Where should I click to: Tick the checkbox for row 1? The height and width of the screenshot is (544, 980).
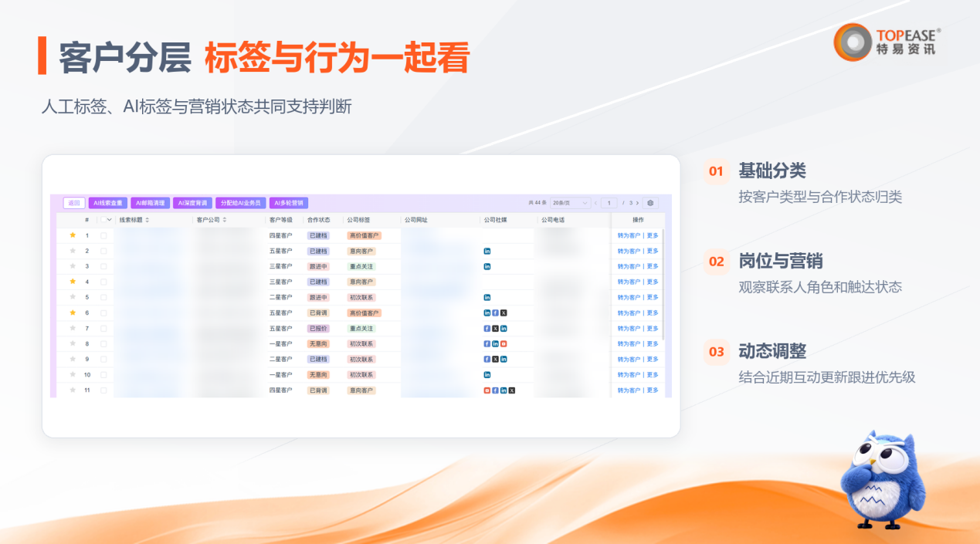[x=103, y=235]
